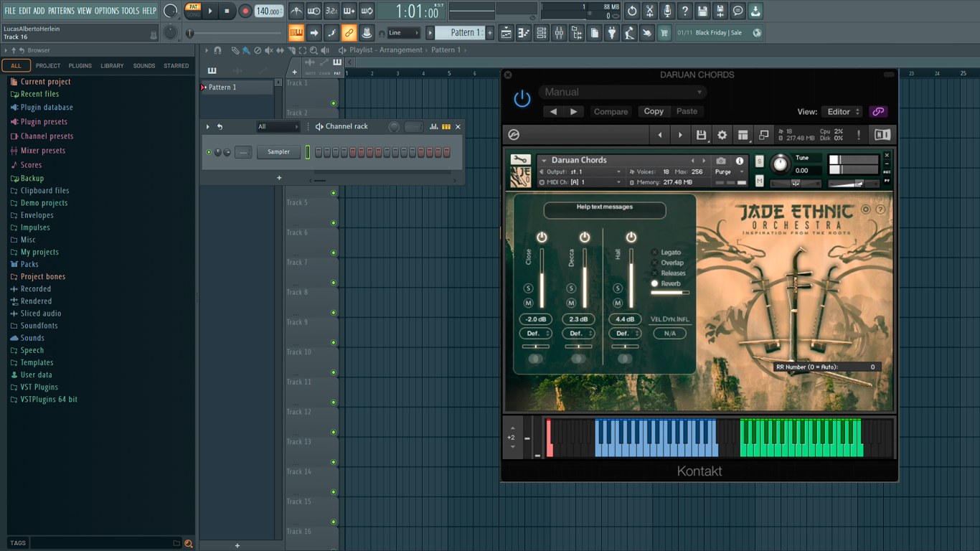Click Jade Ethnic Orchestra question mark icon
Screen dimensions: 980x551
880,209
